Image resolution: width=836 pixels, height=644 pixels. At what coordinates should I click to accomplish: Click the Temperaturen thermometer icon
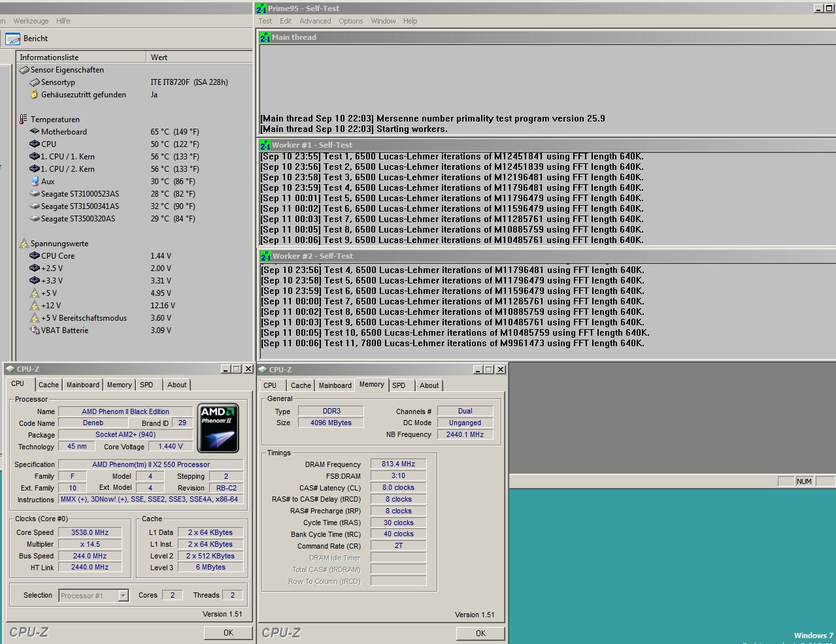(x=24, y=120)
